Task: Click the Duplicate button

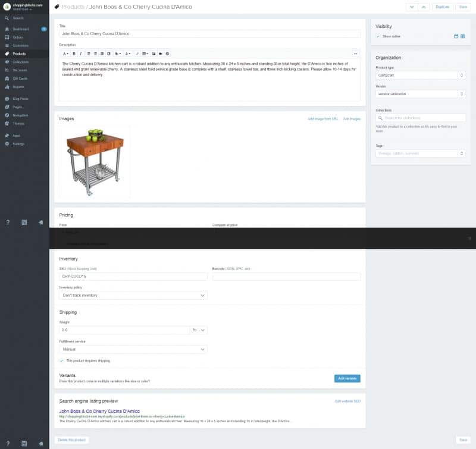Action: coord(442,7)
